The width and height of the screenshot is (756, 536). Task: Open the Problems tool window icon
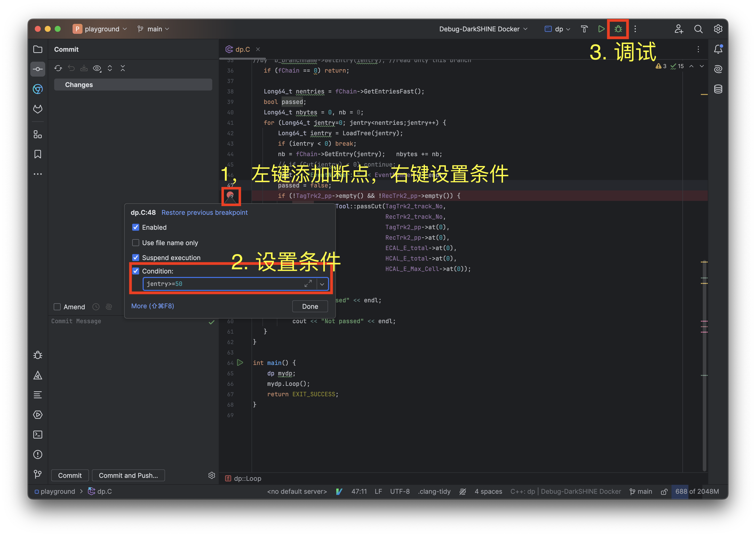[38, 454]
